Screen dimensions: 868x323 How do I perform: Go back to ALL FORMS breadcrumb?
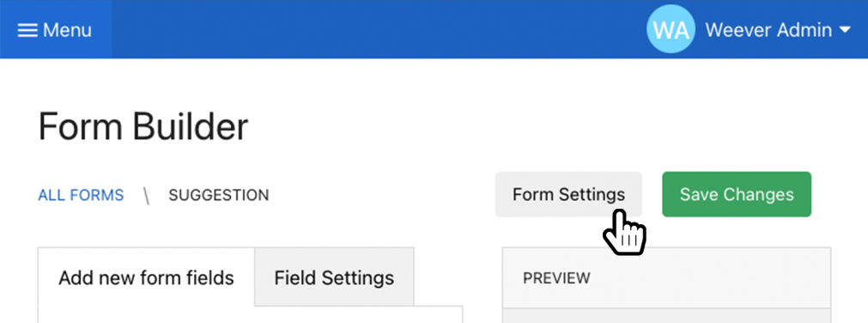(x=81, y=195)
